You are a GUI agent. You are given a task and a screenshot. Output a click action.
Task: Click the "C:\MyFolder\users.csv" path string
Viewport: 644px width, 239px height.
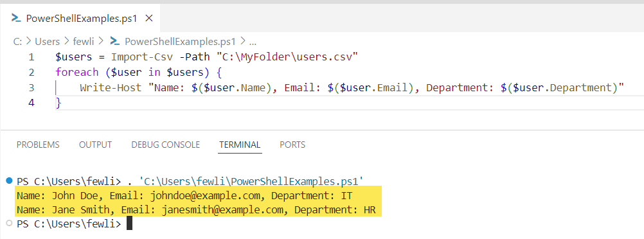pyautogui.click(x=287, y=57)
